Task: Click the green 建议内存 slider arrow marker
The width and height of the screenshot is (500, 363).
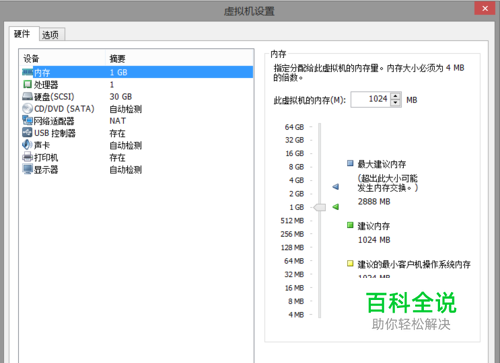Action: (336, 207)
